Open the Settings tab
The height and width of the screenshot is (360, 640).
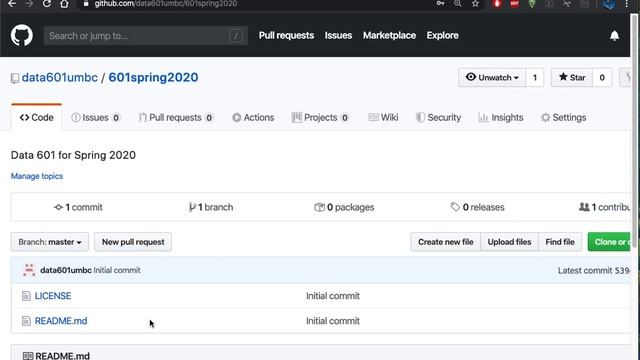tap(564, 118)
